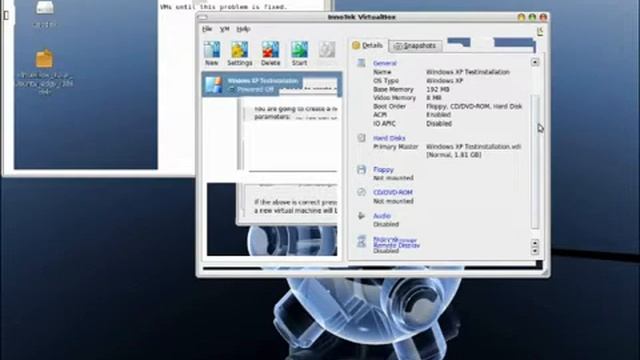Click the scroll-up arrow in details pane
640x360 pixels.
click(535, 62)
